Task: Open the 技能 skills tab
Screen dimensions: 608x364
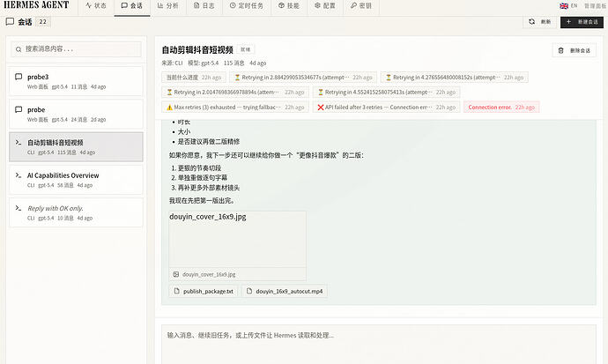Action: pyautogui.click(x=289, y=6)
